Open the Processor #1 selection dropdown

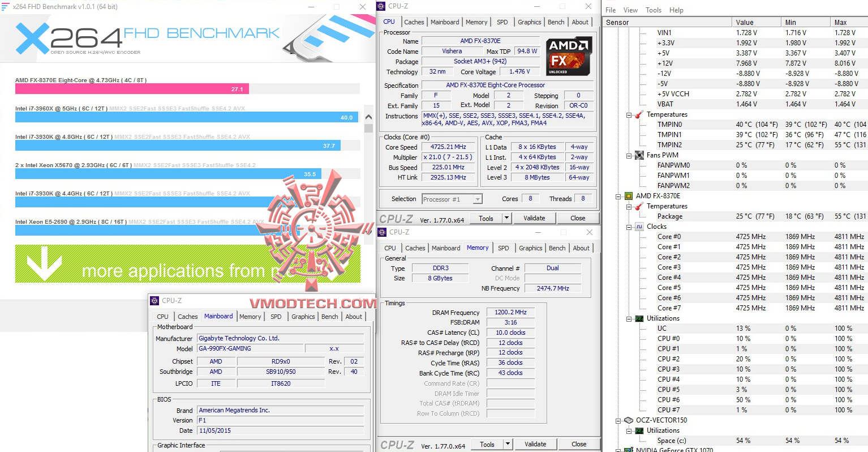click(x=478, y=199)
